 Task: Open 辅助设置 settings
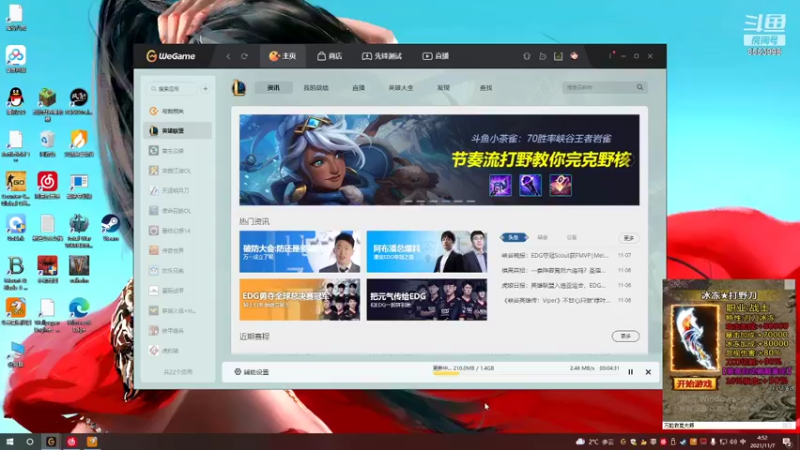(252, 372)
